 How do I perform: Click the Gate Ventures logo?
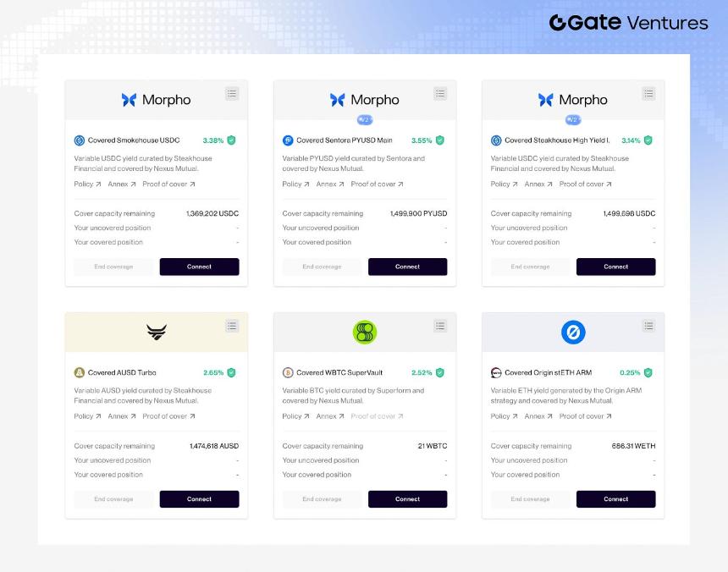click(x=629, y=22)
